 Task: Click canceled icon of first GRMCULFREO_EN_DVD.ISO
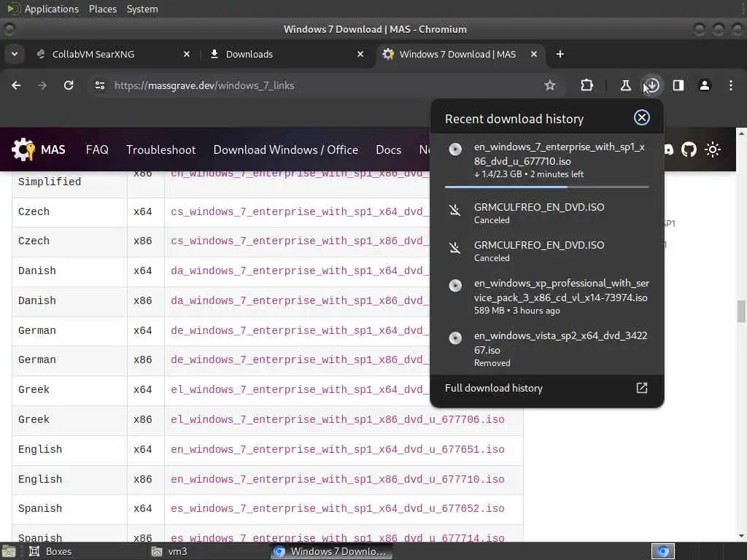pos(455,209)
